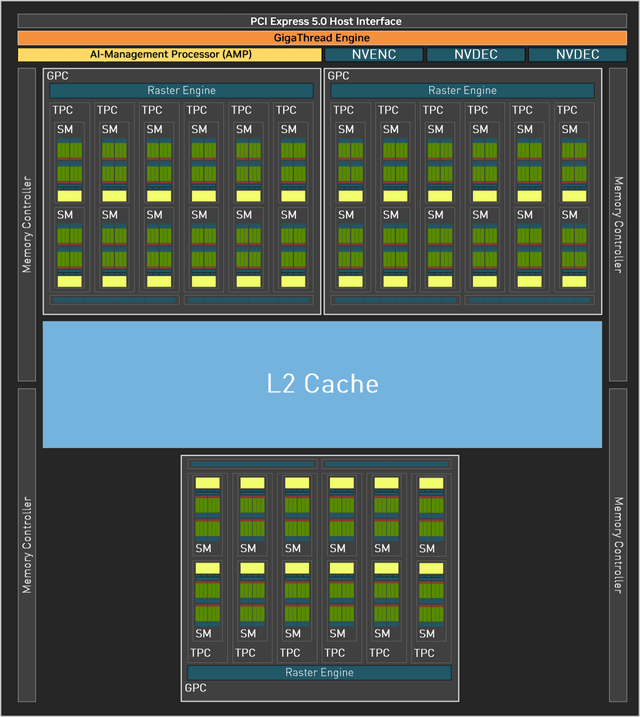Click the first TPC label in bottom GPC
Image resolution: width=640 pixels, height=717 pixels.
pos(201,653)
